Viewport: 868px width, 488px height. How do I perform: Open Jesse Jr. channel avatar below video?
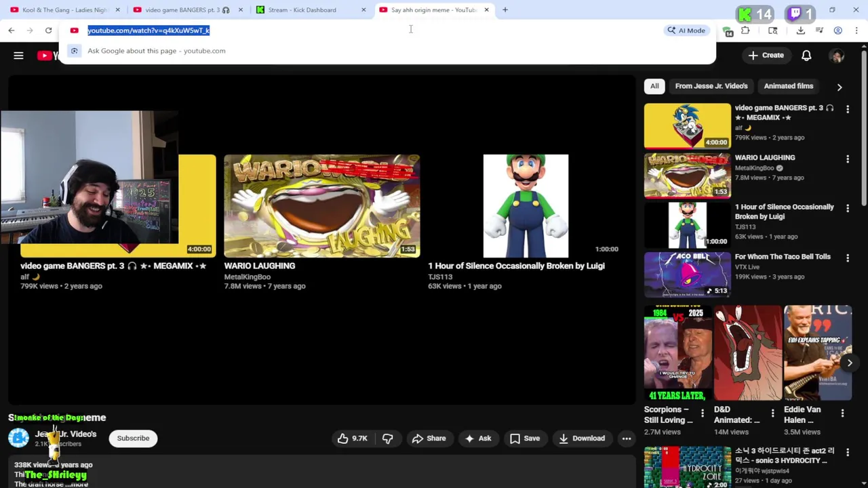click(x=18, y=438)
